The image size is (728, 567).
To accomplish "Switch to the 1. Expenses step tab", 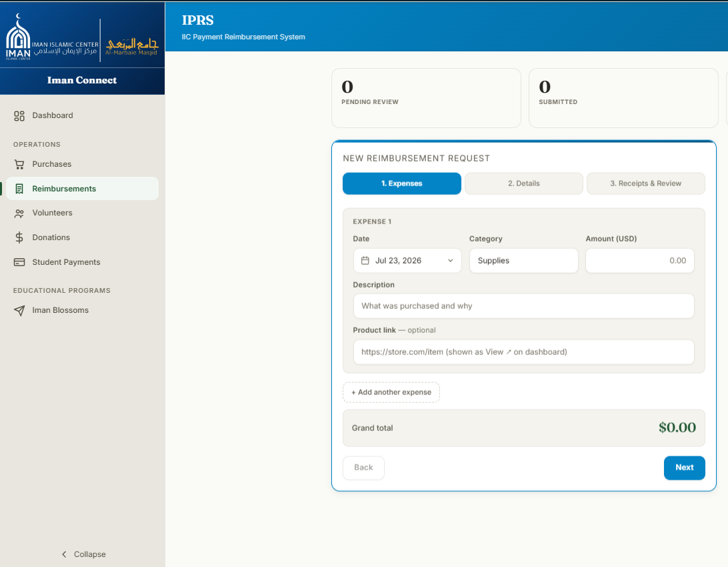I will tap(402, 183).
